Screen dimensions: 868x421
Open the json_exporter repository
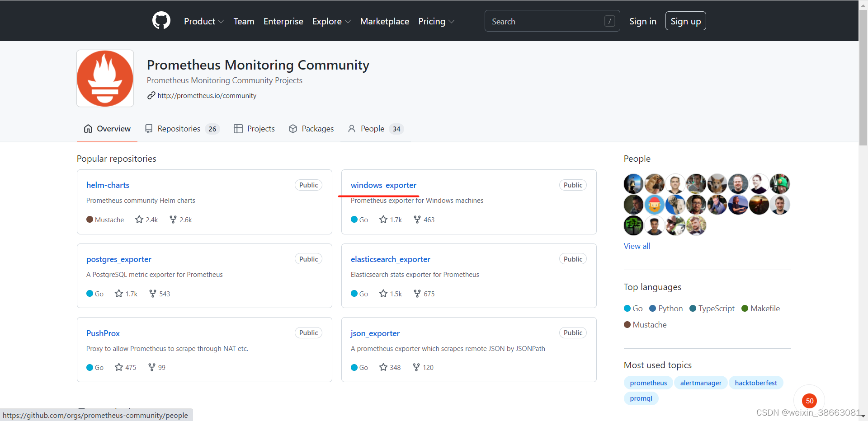pyautogui.click(x=375, y=333)
